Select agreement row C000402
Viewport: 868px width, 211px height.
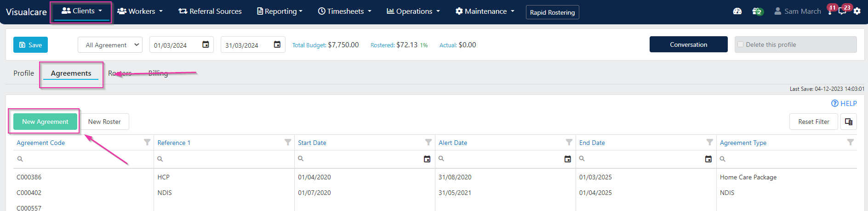click(x=435, y=193)
